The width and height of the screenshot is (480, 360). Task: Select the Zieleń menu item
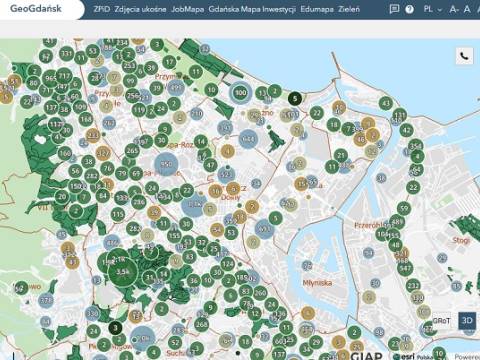[x=349, y=9]
